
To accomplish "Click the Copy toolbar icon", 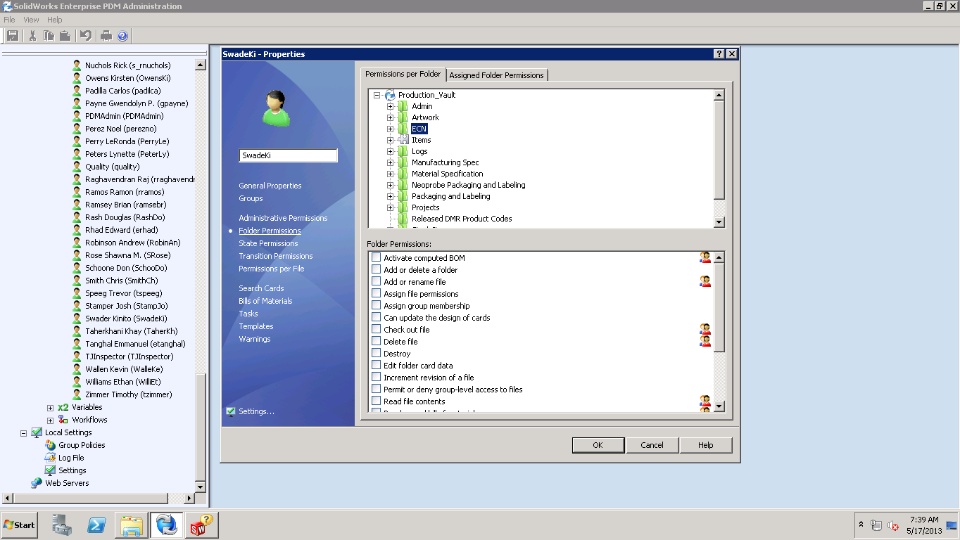I will pos(48,36).
